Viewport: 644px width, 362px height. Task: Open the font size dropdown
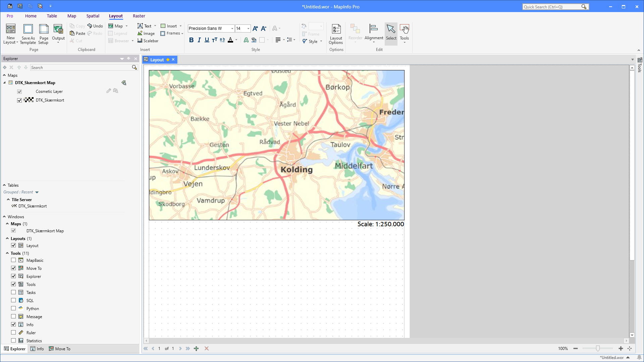coord(248,28)
